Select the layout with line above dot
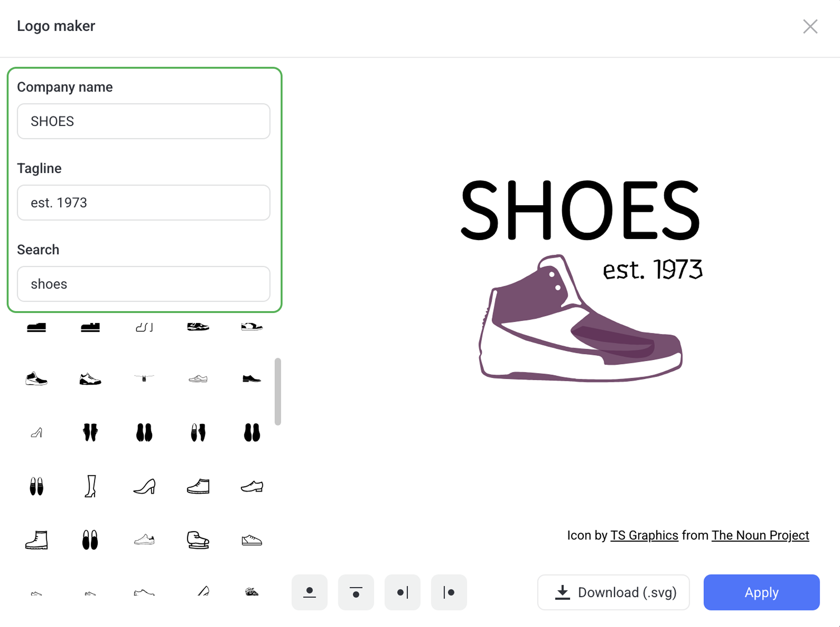Screen dimensions: 840x627 click(356, 592)
